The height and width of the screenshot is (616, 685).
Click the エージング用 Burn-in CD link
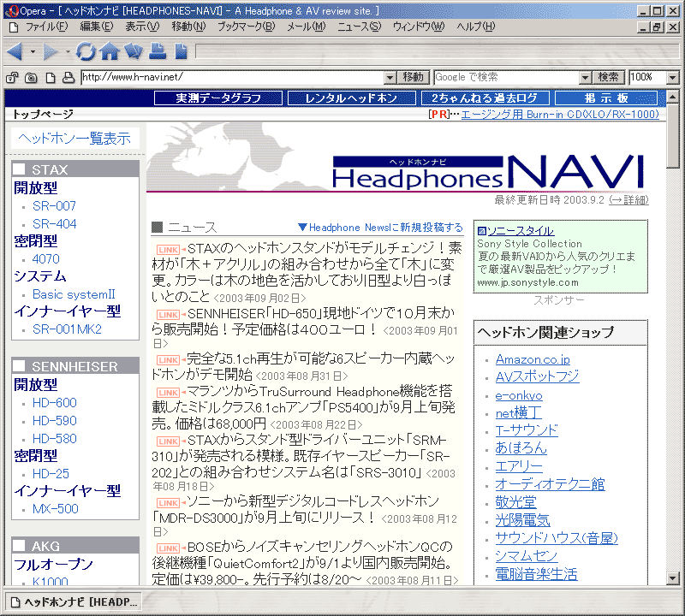560,115
